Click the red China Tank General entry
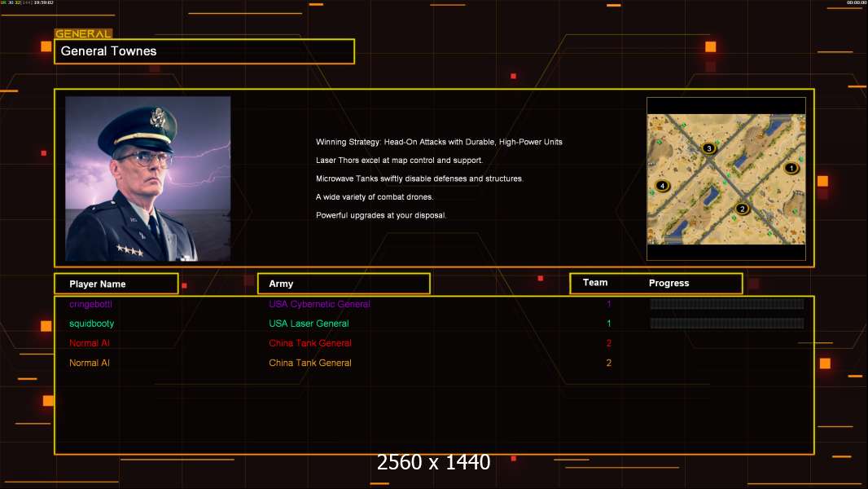Viewport: 868px width, 489px height. tap(310, 343)
